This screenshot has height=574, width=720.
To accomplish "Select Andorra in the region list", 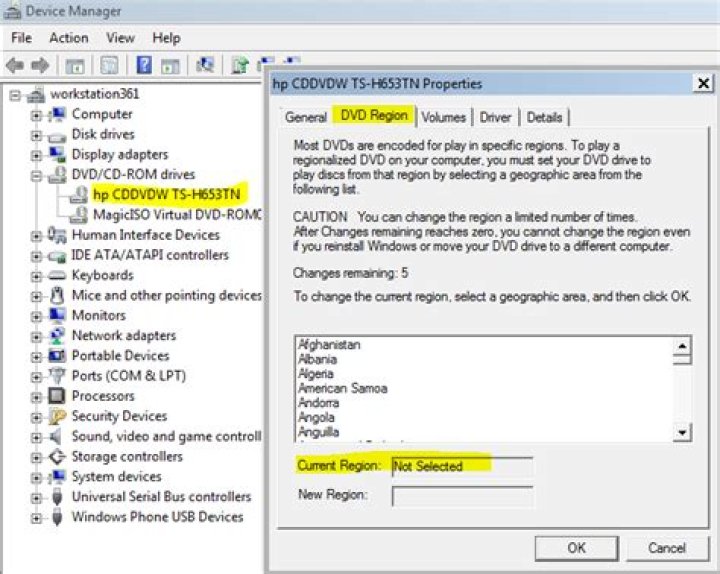I will (319, 403).
